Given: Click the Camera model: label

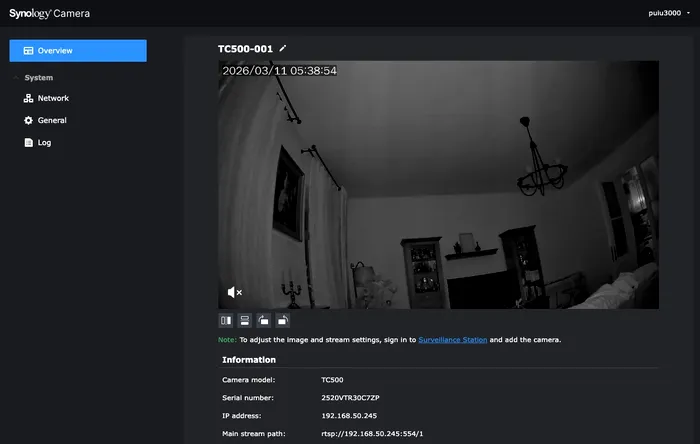Looking at the screenshot, I should 249,380.
